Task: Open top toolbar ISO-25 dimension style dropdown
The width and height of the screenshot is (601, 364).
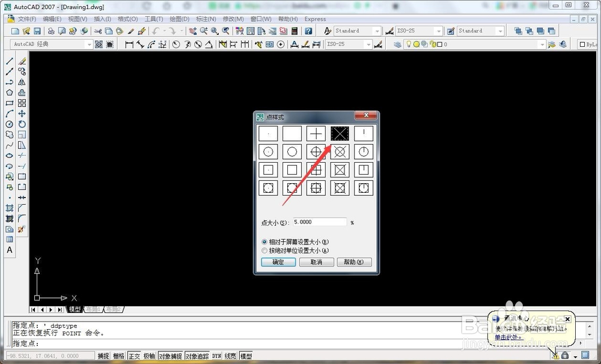Action: 439,31
